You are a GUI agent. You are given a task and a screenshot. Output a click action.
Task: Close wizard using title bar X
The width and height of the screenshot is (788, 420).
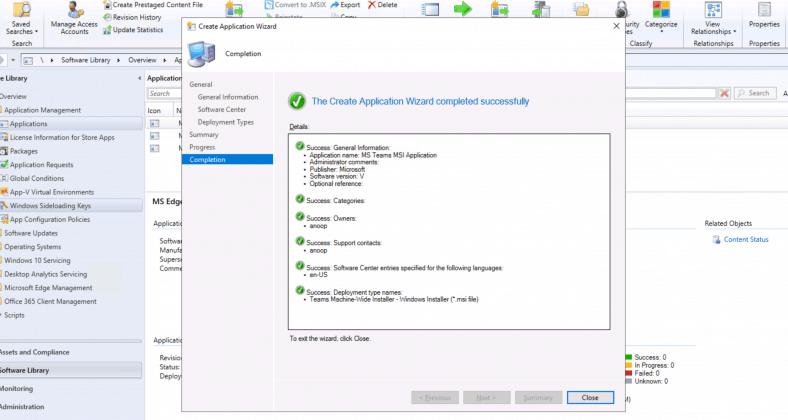(616, 26)
